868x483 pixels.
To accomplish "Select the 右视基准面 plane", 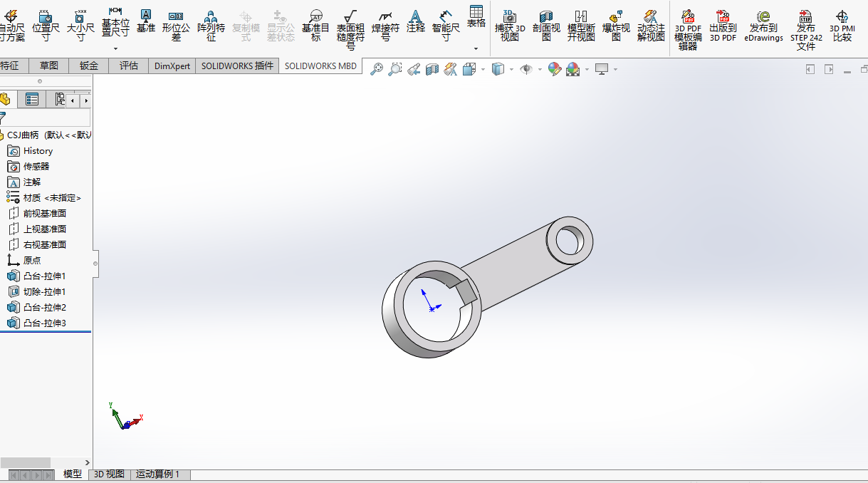I will click(36, 245).
